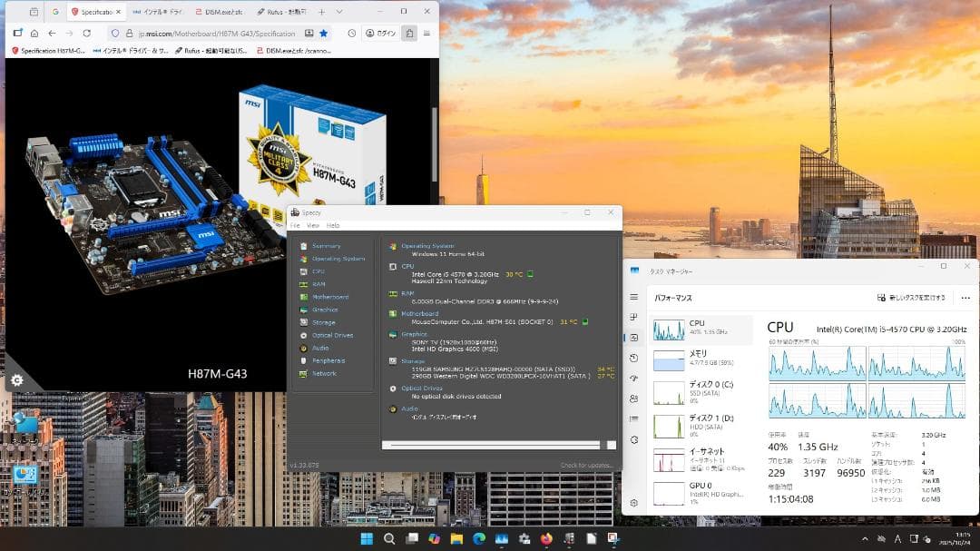Click Check for updates in Speccy
980x551 pixels.
coord(585,465)
